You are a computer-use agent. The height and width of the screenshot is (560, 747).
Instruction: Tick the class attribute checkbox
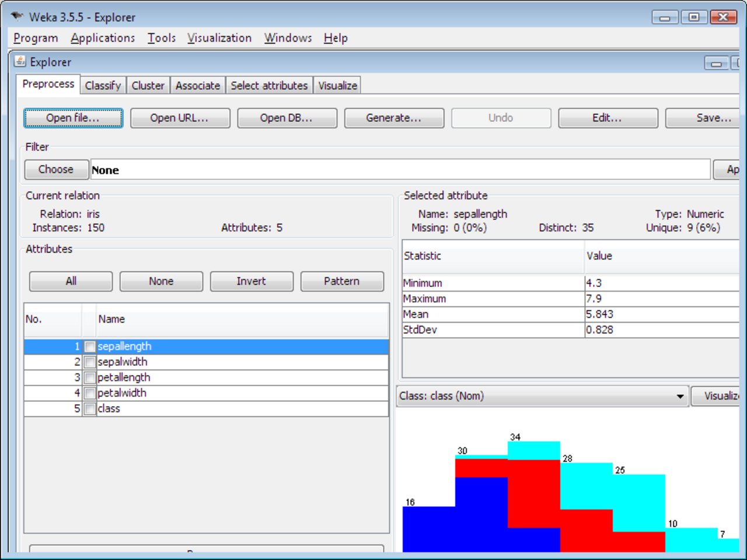(90, 409)
